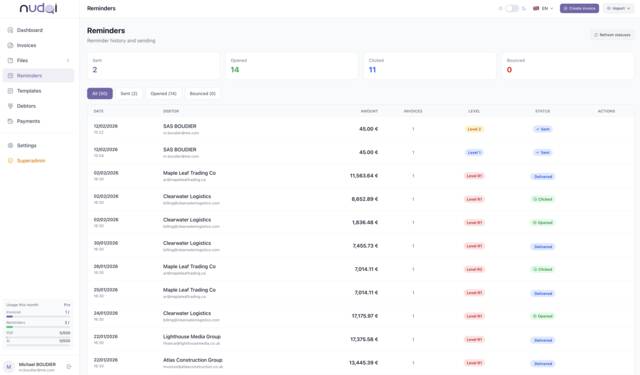Click the flag icon next to EN

(x=536, y=8)
